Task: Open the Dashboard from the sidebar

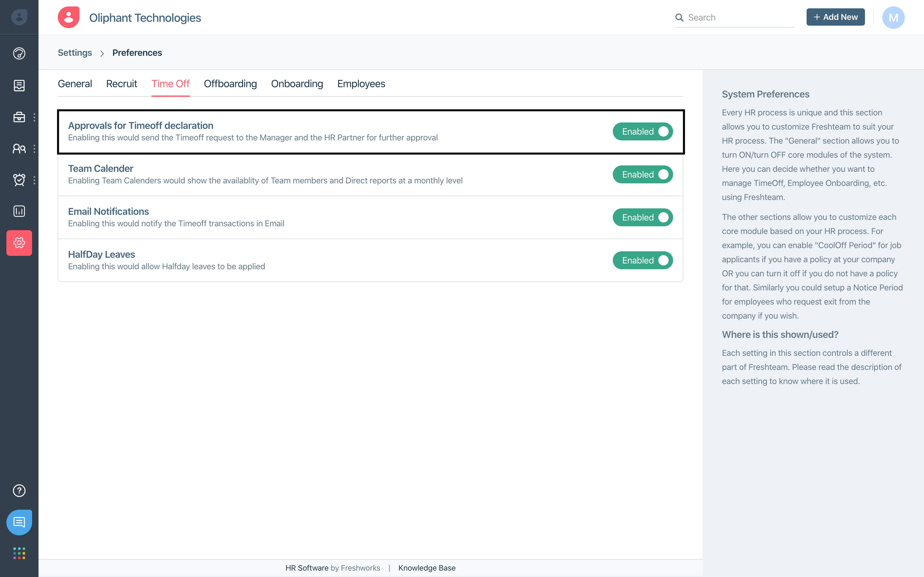Action: point(19,54)
